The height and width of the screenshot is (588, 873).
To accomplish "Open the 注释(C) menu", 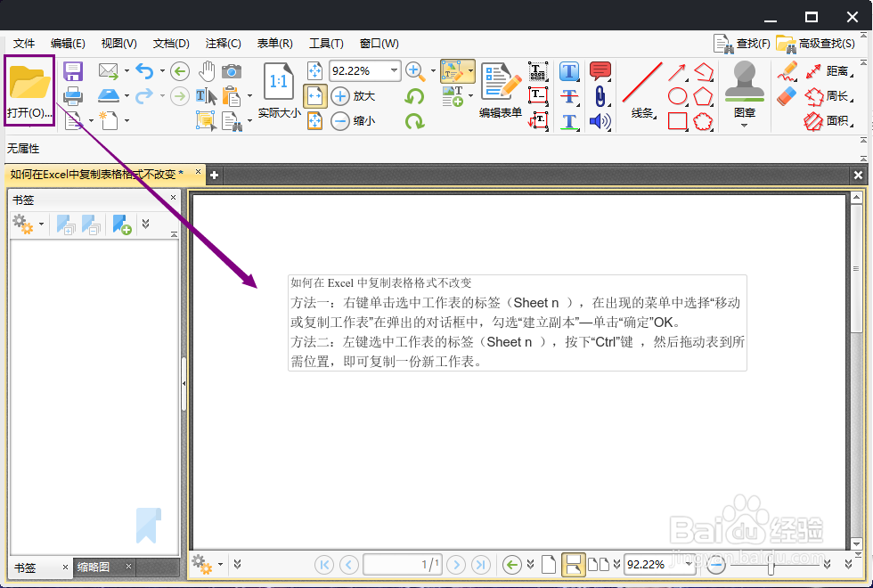I will tap(223, 43).
